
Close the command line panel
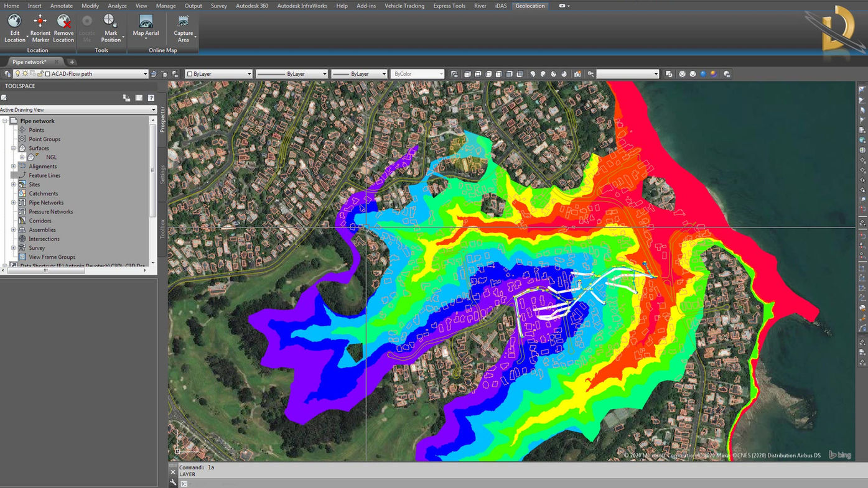click(174, 472)
